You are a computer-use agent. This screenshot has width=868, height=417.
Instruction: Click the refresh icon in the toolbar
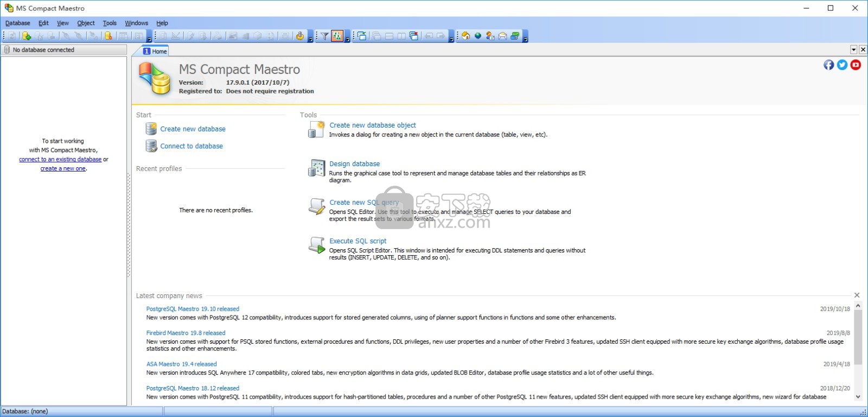(x=12, y=36)
